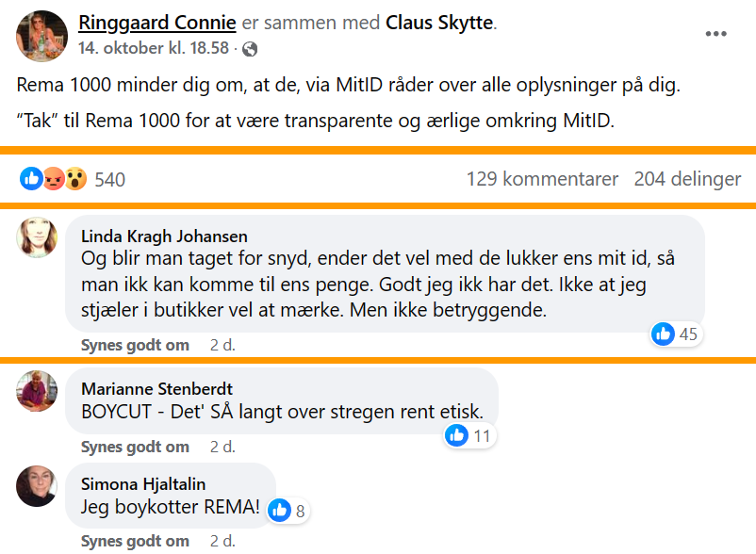Click the globe privacy icon beside the date
This screenshot has height=554, width=756.
coord(250,48)
